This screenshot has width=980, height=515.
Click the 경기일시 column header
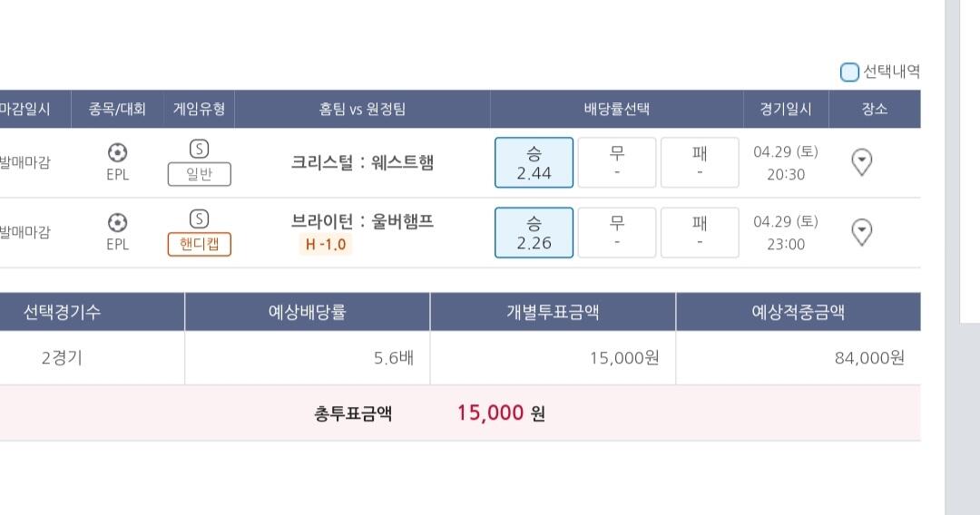click(785, 110)
